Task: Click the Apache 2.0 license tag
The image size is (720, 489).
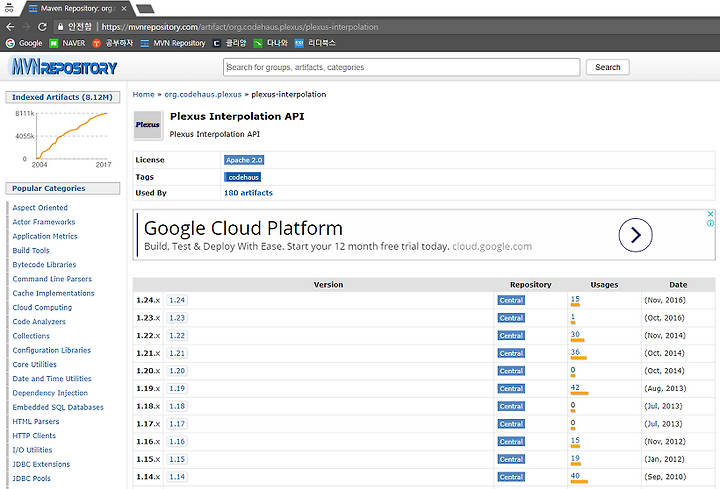Action: tap(244, 160)
